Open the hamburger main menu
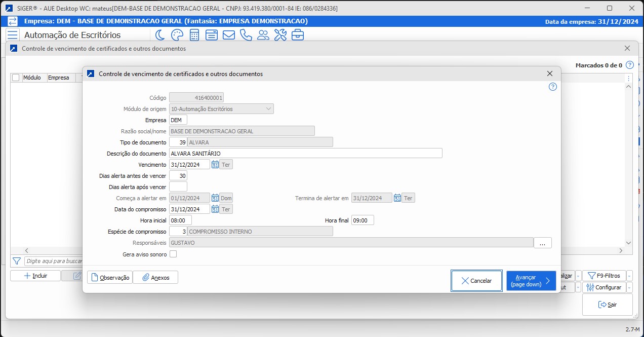Image resolution: width=644 pixels, height=337 pixels. 13,35
